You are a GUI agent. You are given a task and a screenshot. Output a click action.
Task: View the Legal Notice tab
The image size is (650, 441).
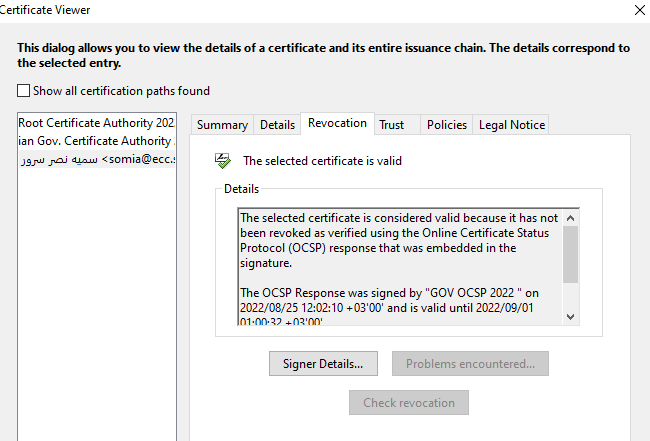(x=512, y=125)
